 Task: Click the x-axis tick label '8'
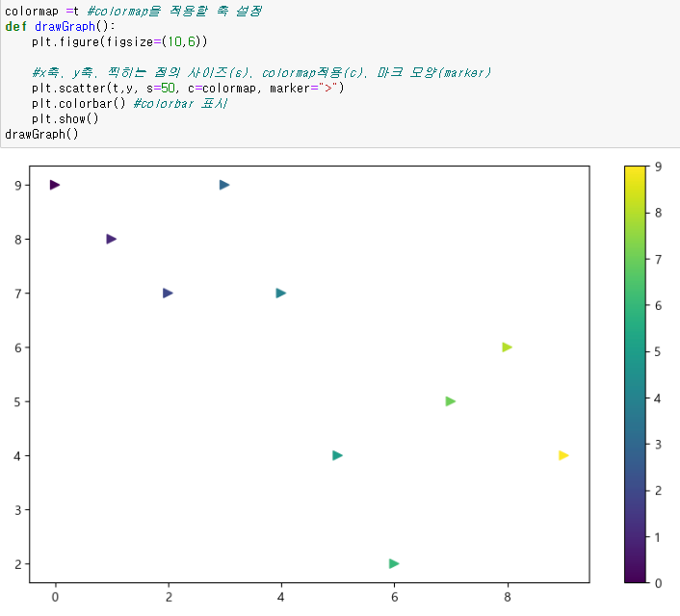[x=508, y=597]
